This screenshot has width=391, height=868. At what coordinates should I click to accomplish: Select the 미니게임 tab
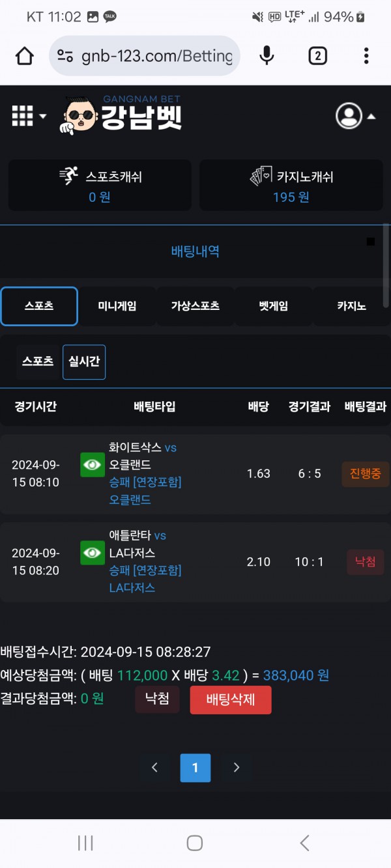(x=117, y=306)
